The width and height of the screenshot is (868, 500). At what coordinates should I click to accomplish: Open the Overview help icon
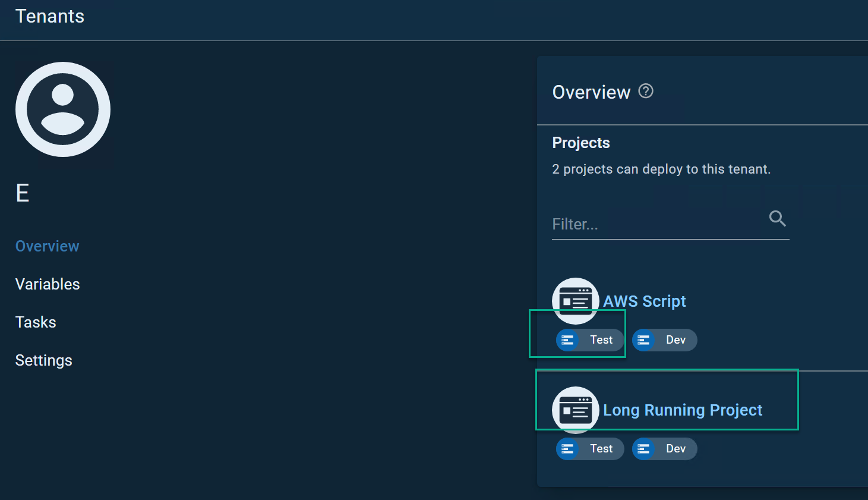646,91
